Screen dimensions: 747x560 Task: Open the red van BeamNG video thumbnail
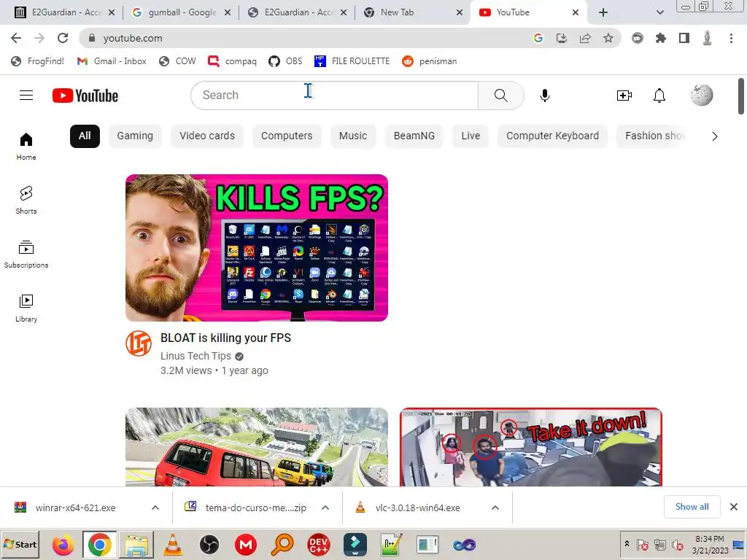(x=257, y=447)
